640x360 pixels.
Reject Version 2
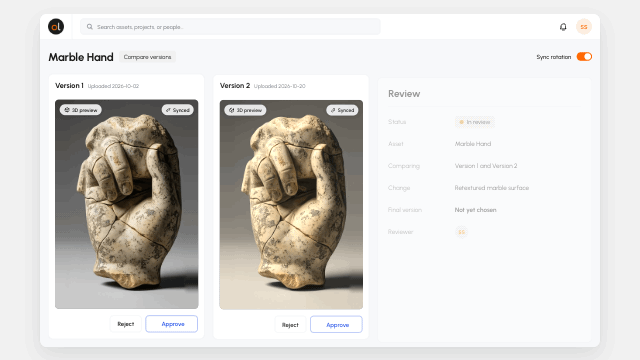coord(290,325)
